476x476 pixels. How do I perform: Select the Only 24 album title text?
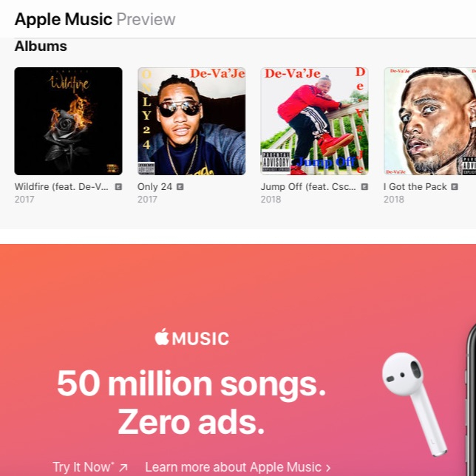click(x=155, y=187)
